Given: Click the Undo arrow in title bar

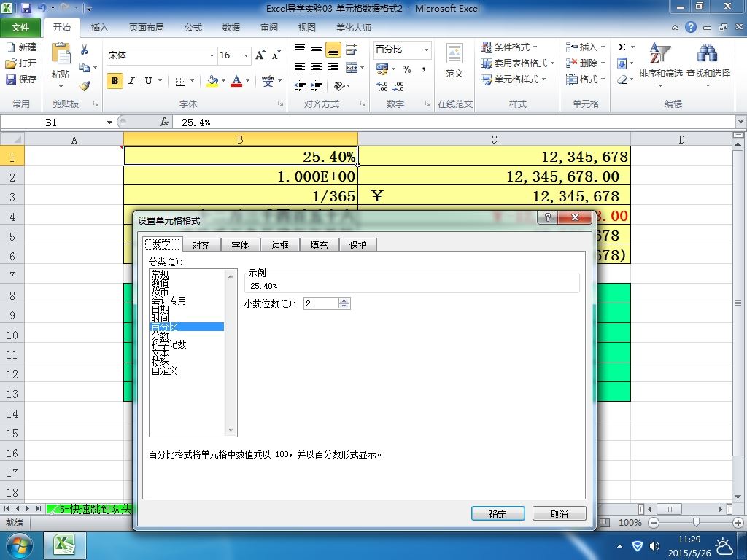Looking at the screenshot, I should pyautogui.click(x=42, y=8).
